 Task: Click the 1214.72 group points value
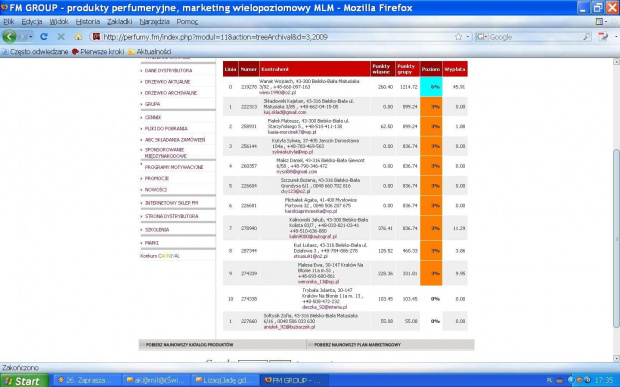click(x=408, y=87)
